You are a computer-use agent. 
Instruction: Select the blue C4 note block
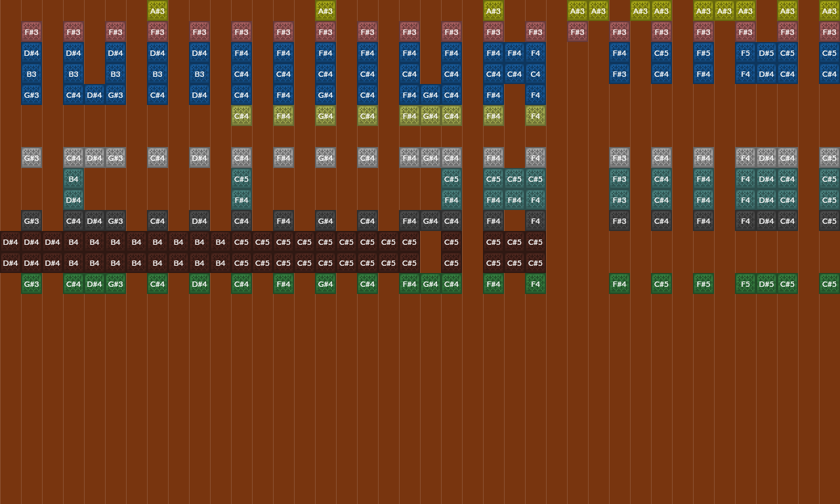click(x=535, y=74)
